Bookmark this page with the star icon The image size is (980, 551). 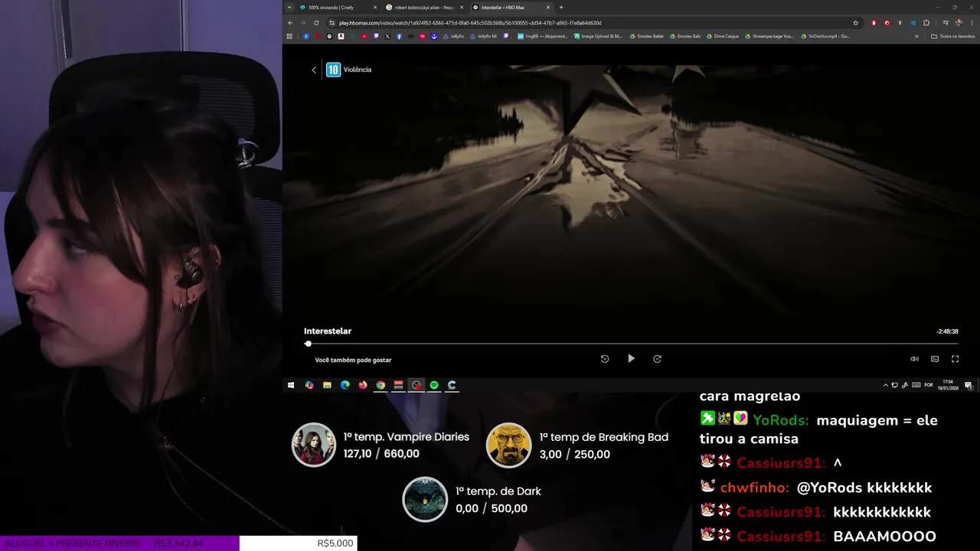(855, 23)
